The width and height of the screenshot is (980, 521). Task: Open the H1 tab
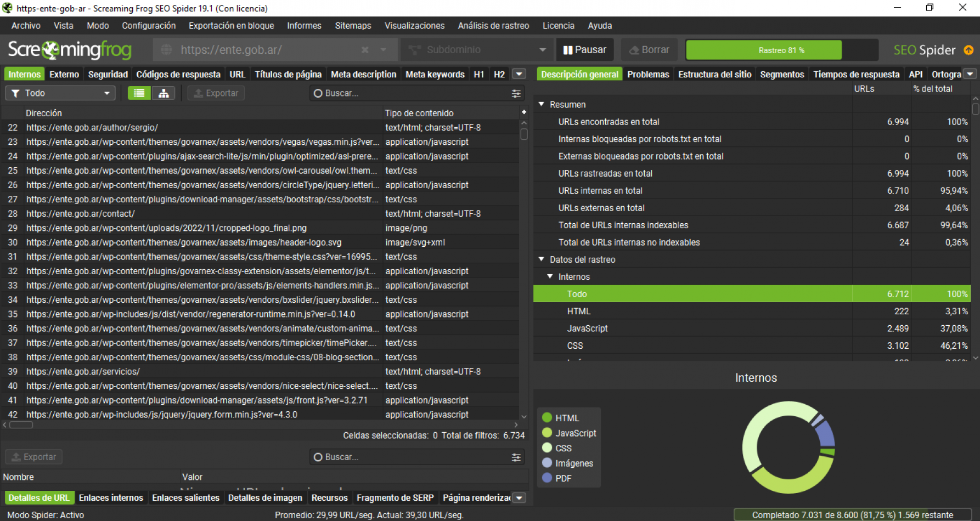(x=479, y=74)
